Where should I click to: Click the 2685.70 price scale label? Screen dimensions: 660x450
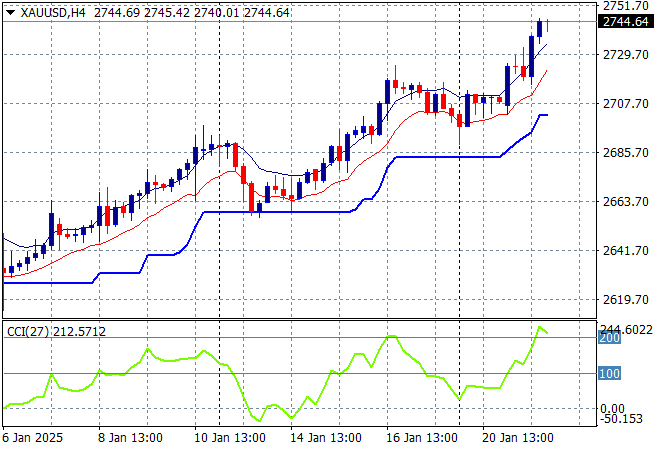coord(625,152)
